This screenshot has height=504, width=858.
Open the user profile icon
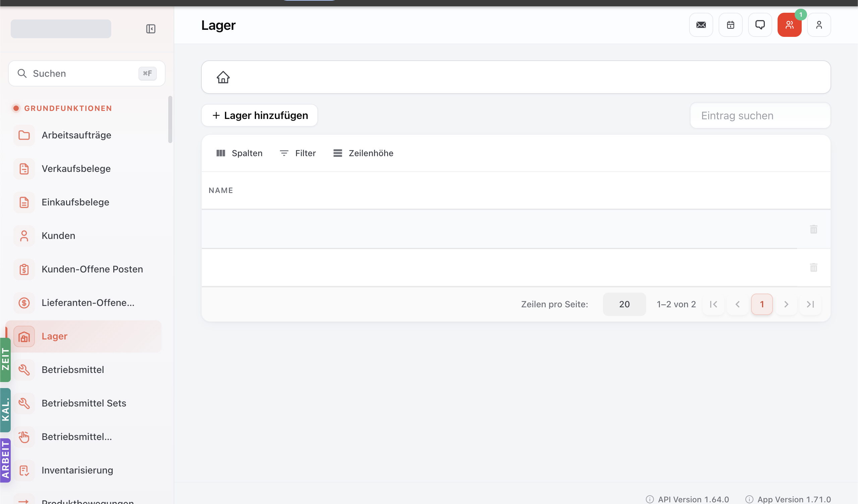pyautogui.click(x=819, y=25)
